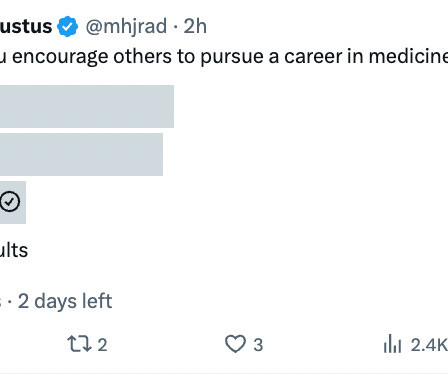Click the 2.4K views count
Viewport: 448px width, 374px height.
429,345
